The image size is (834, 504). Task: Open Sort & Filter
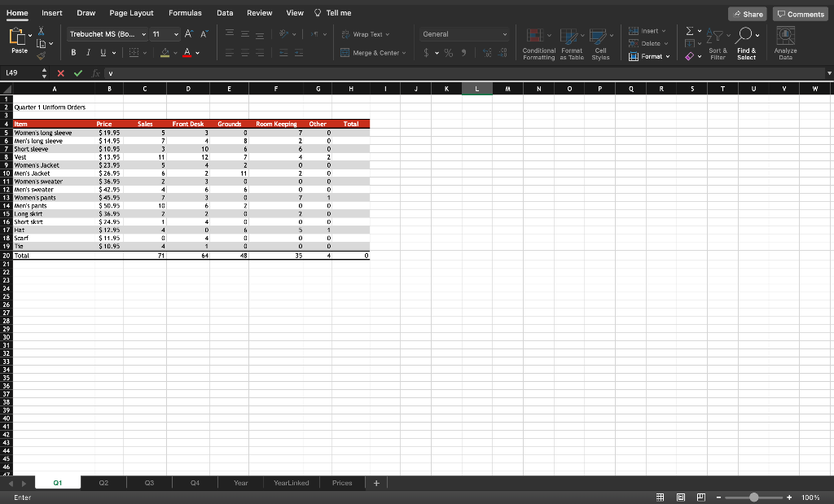(x=718, y=44)
